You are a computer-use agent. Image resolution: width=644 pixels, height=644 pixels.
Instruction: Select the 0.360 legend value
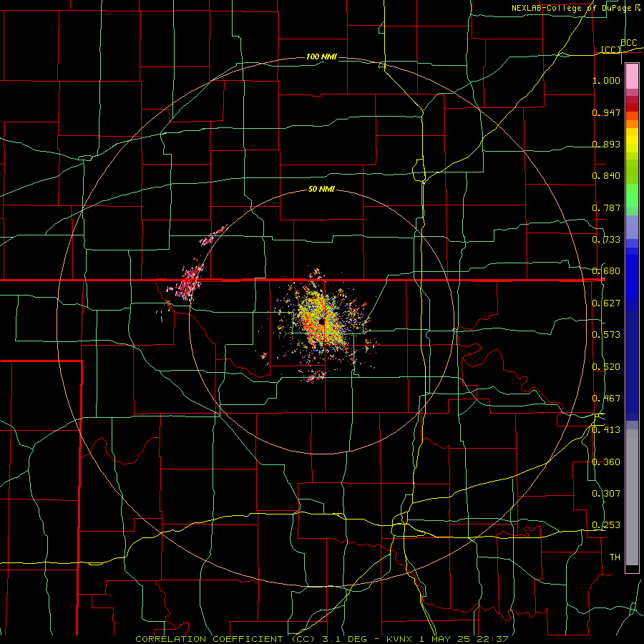606,462
